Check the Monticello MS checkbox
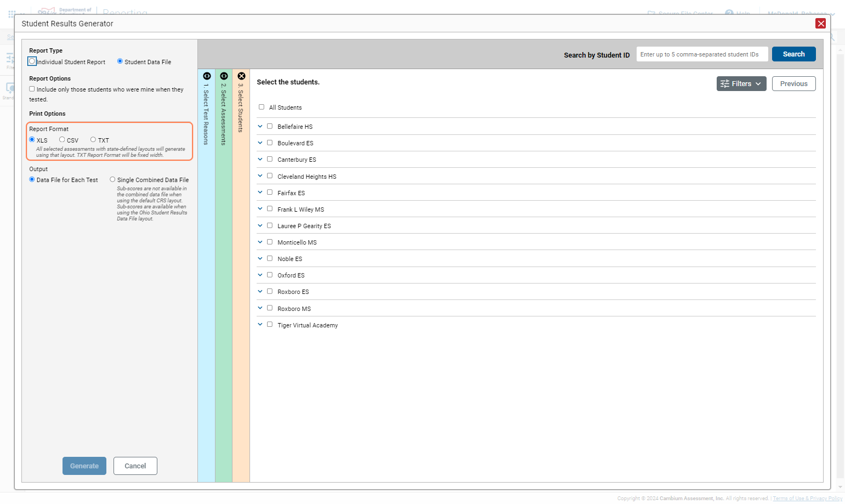This screenshot has height=504, width=845. 270,242
